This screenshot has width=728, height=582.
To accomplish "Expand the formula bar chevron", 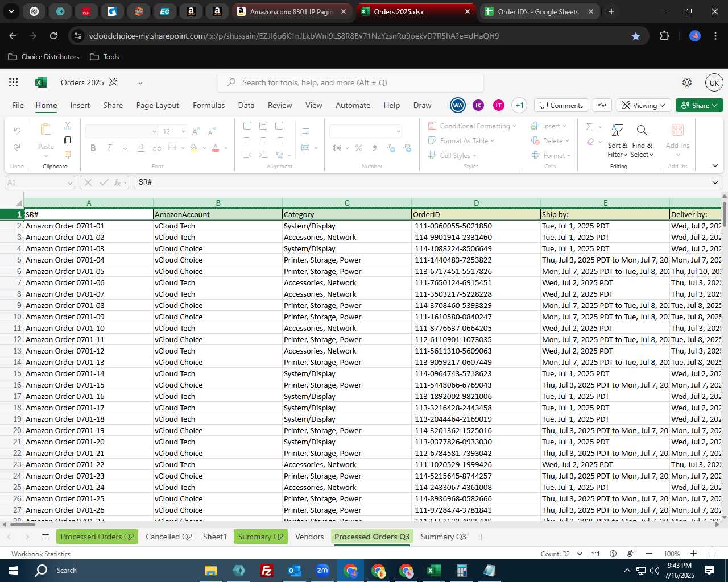I will [715, 182].
